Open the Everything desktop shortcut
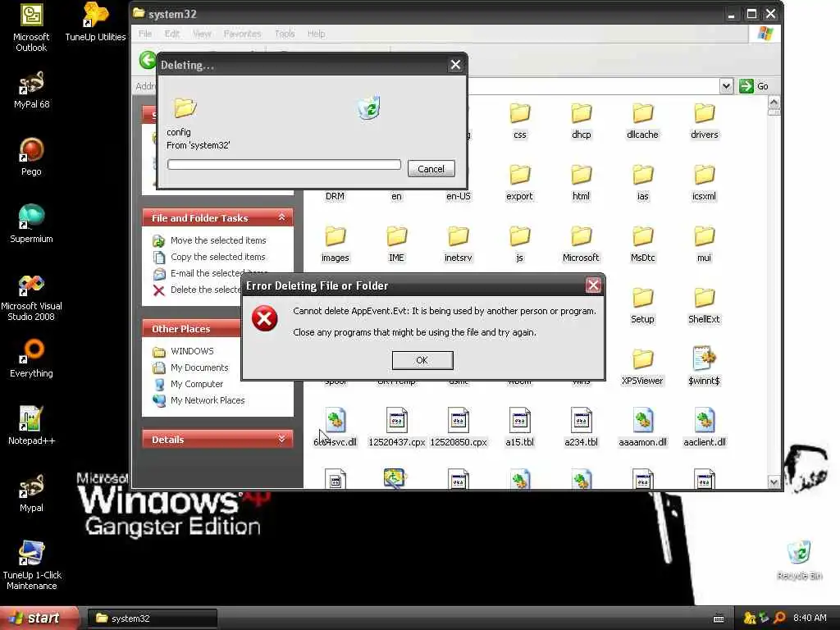 tap(31, 358)
